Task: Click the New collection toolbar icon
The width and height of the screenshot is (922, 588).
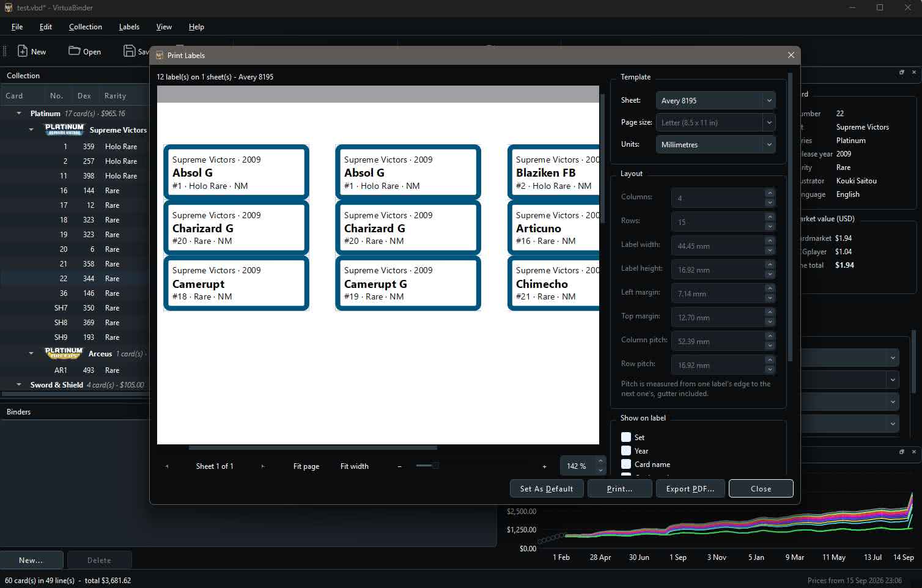Action: [x=23, y=51]
